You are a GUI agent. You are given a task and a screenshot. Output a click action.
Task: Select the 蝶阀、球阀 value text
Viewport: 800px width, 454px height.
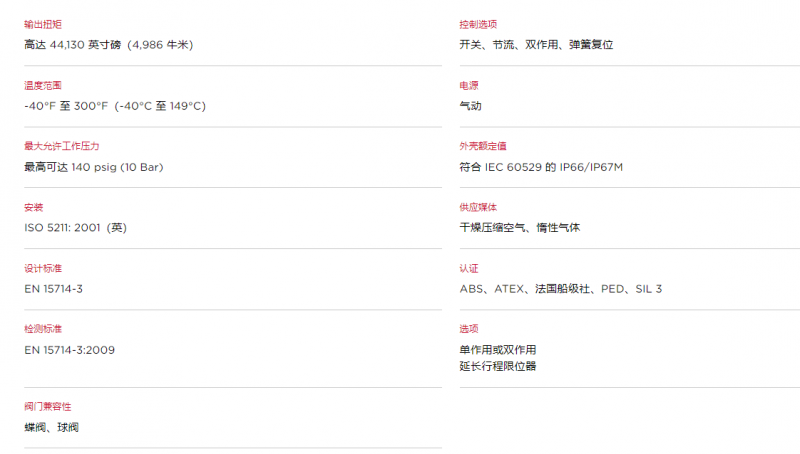tap(52, 427)
